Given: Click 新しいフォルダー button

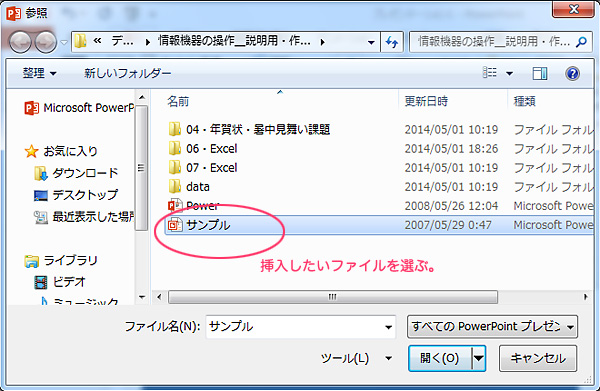Looking at the screenshot, I should tap(128, 73).
